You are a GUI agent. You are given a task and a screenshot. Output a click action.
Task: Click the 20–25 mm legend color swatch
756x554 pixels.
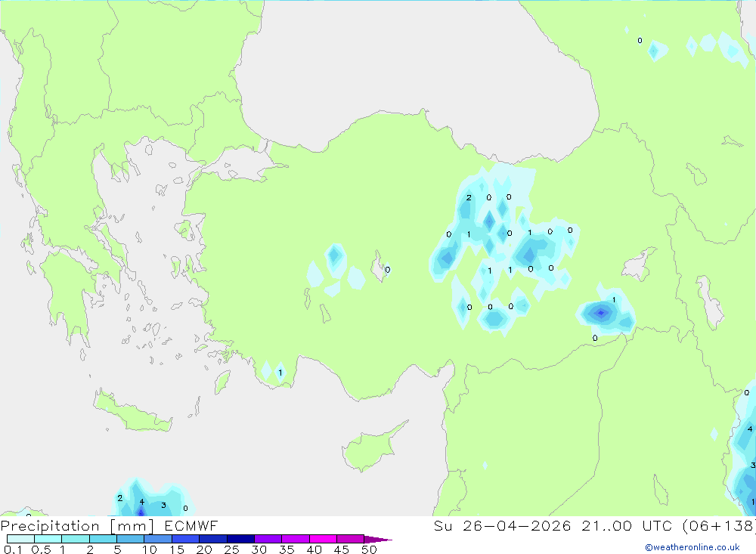point(213,539)
